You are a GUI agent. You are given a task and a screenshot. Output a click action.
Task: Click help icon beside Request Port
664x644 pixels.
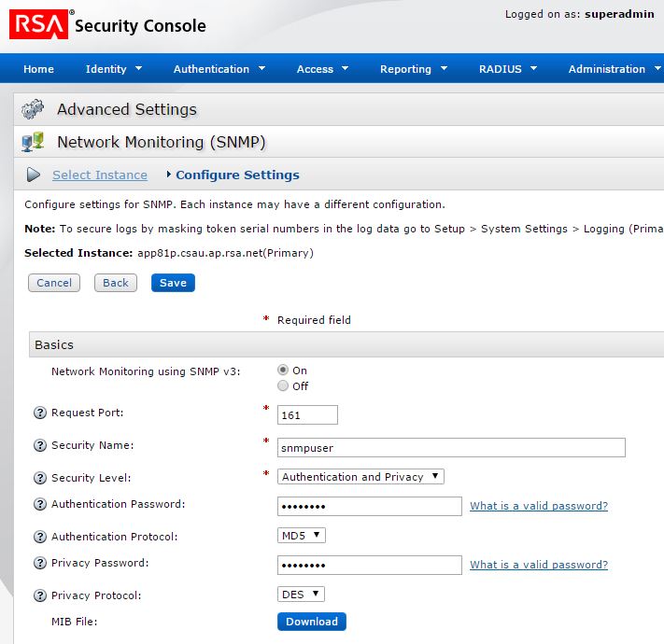[40, 413]
